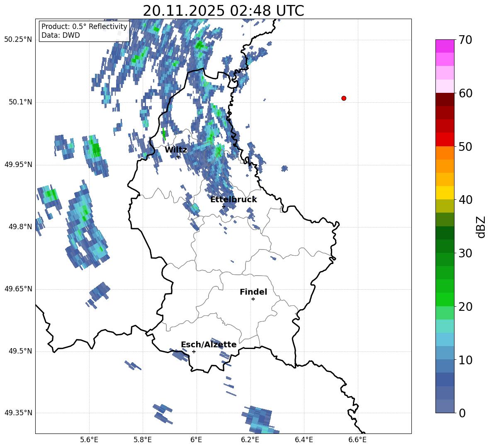Click the 49.8°N latitude label
Image resolution: width=491 pixels, height=448 pixels.
[x=20, y=227]
